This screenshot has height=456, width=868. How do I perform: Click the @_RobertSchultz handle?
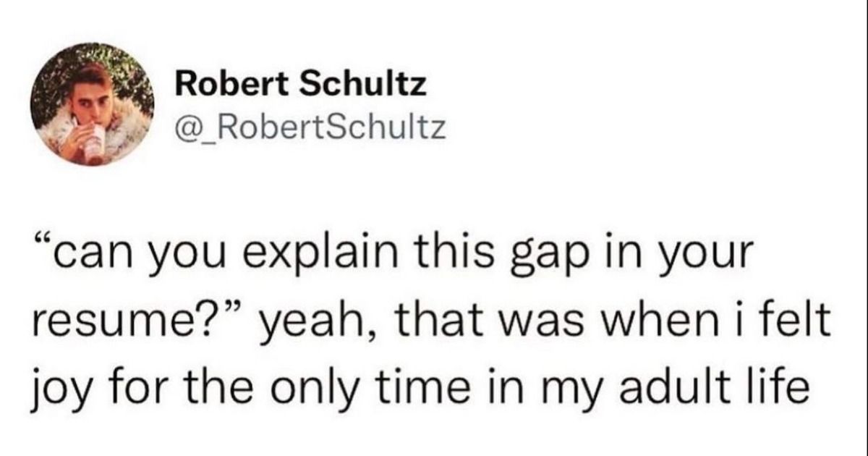tap(307, 130)
